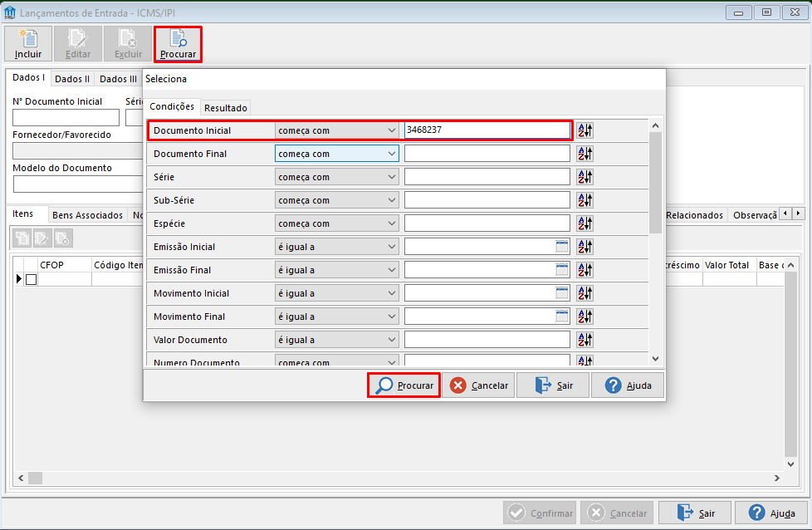Click the Documento Final value field
The height and width of the screenshot is (530, 812).
[487, 154]
